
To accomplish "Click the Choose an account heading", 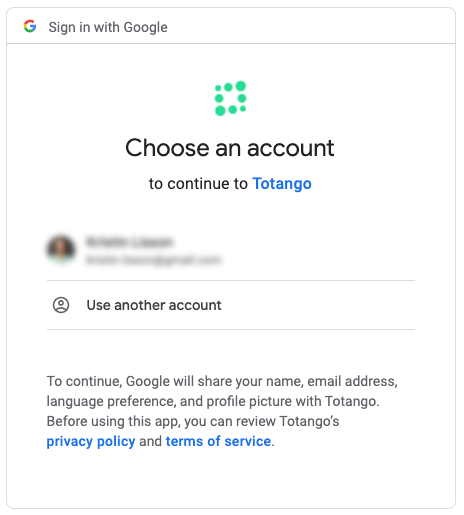I will click(x=230, y=148).
